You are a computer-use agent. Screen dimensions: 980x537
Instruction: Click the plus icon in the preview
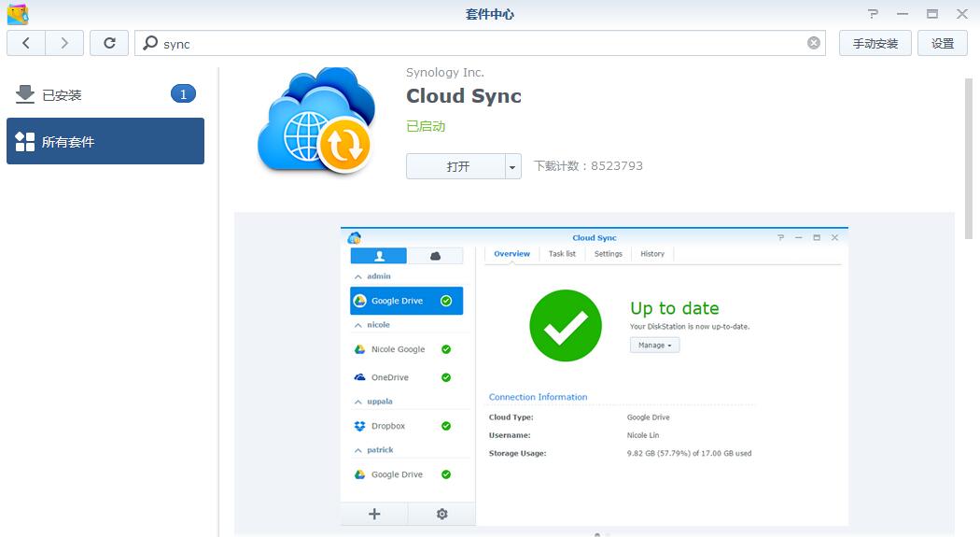coord(374,514)
